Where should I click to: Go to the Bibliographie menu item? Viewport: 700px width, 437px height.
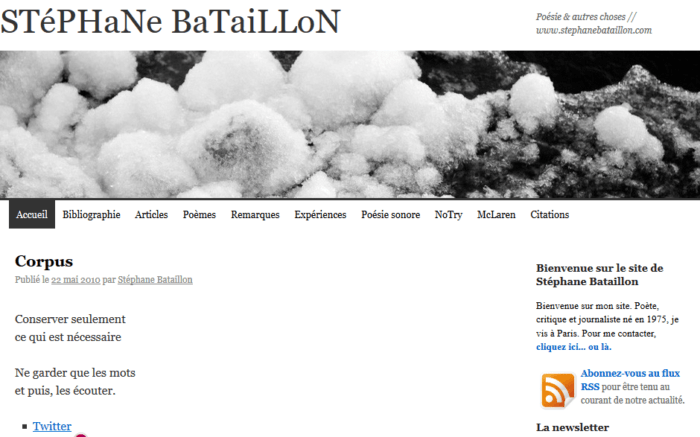[91, 215]
